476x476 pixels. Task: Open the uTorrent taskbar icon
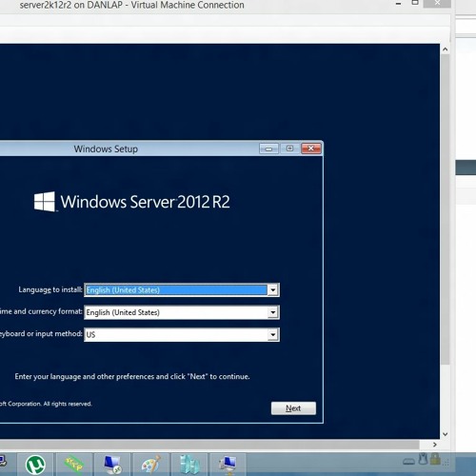[x=35, y=466]
